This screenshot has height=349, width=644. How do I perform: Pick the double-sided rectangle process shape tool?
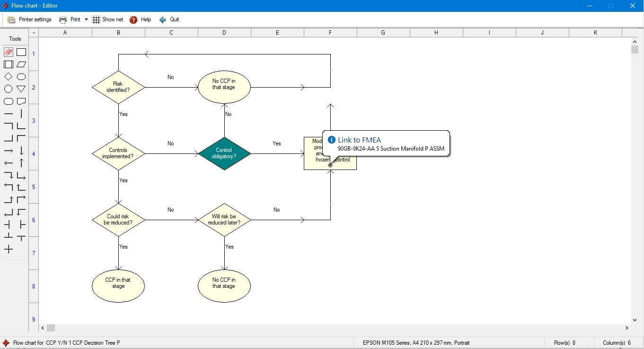pyautogui.click(x=9, y=64)
